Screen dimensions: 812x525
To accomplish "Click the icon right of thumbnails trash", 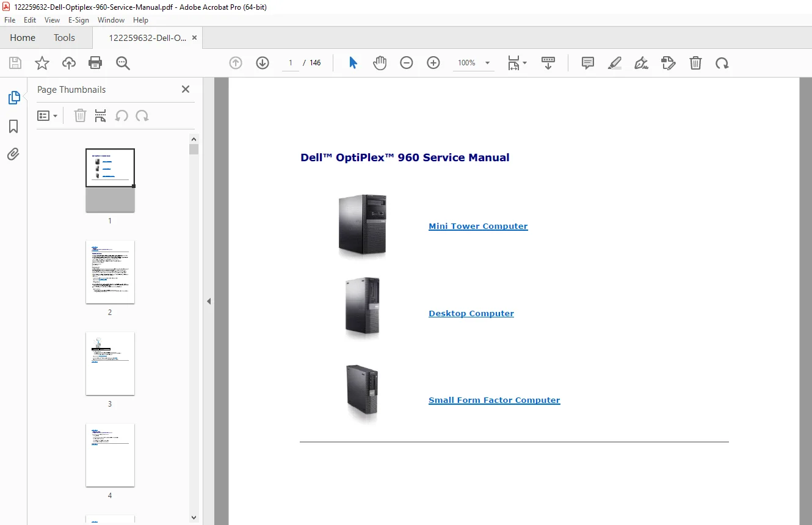I will pyautogui.click(x=101, y=116).
